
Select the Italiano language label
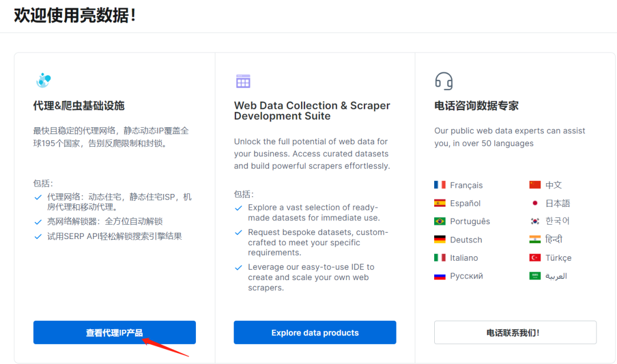[464, 258]
